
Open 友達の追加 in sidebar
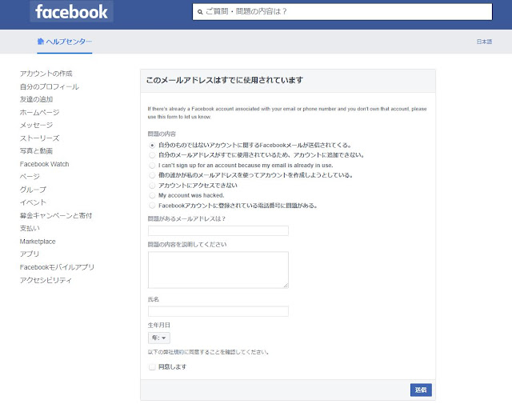click(36, 99)
